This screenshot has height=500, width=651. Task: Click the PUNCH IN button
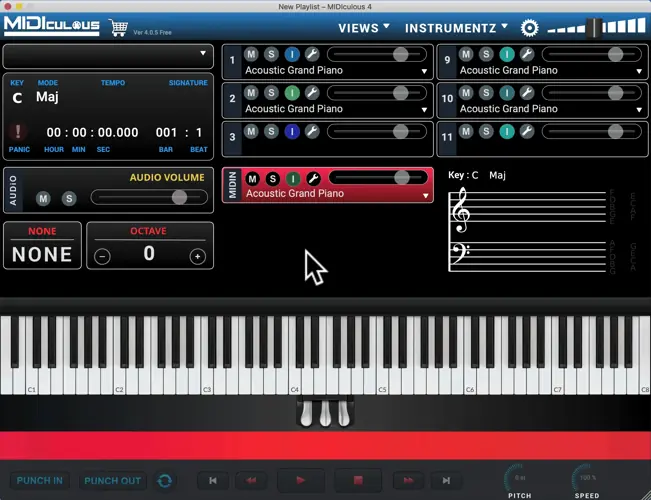coord(40,481)
